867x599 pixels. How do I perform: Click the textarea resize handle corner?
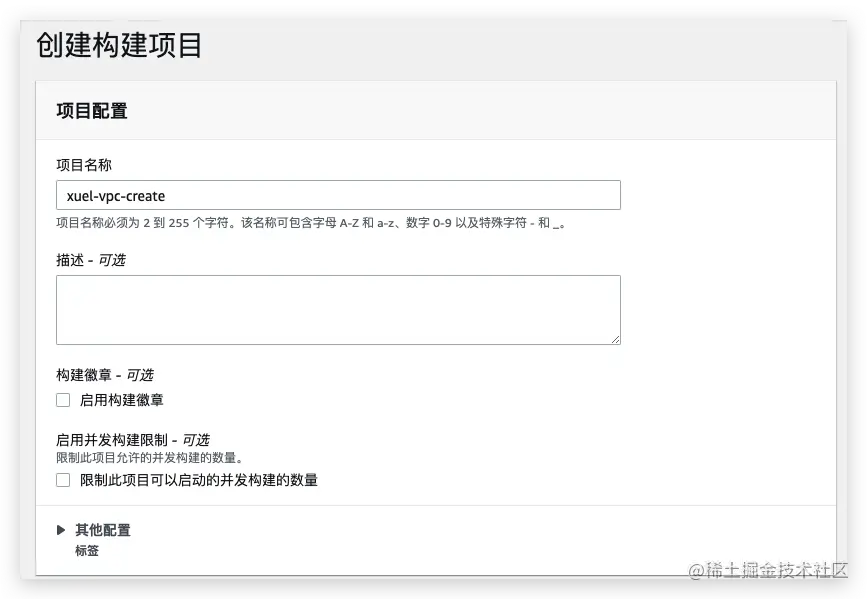[x=615, y=340]
